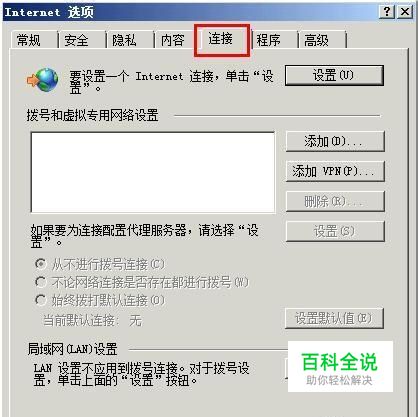Click the 添加(D)... button
418x417 pixels.
coord(335,141)
